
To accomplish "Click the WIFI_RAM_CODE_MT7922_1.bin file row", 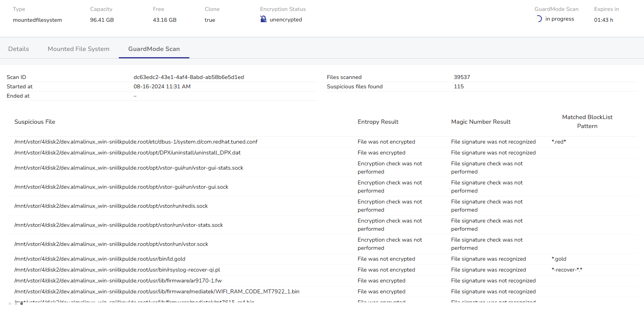I will tap(157, 292).
